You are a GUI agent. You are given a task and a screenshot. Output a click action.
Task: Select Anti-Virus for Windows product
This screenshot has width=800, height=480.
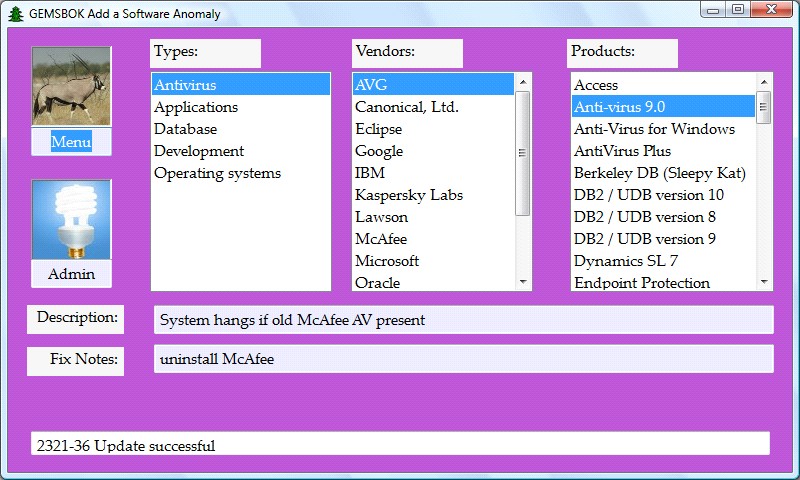pos(663,129)
